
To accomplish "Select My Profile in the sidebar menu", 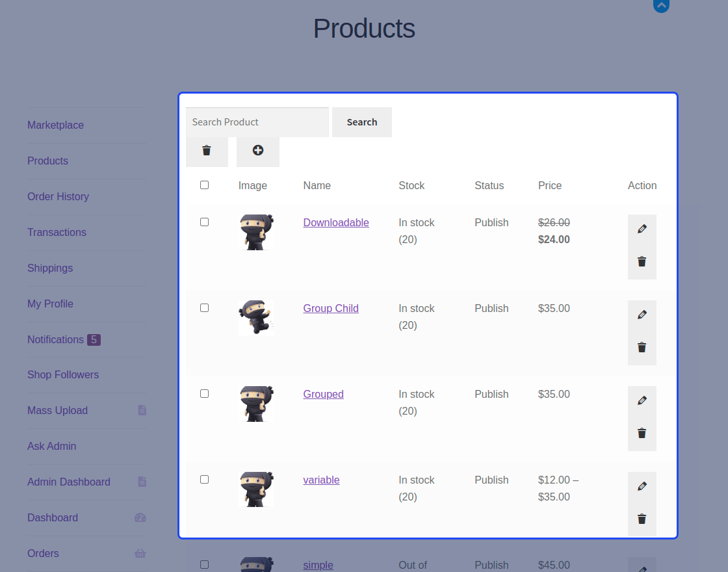I will (50, 304).
